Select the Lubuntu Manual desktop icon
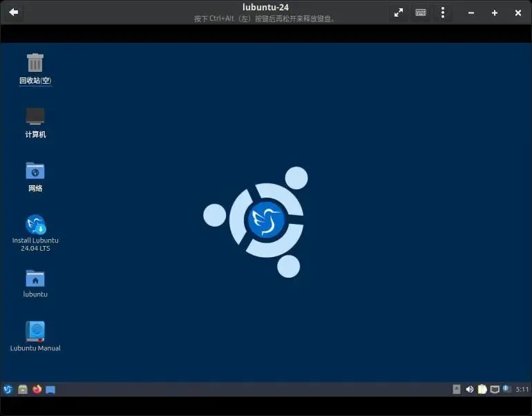 pos(35,337)
